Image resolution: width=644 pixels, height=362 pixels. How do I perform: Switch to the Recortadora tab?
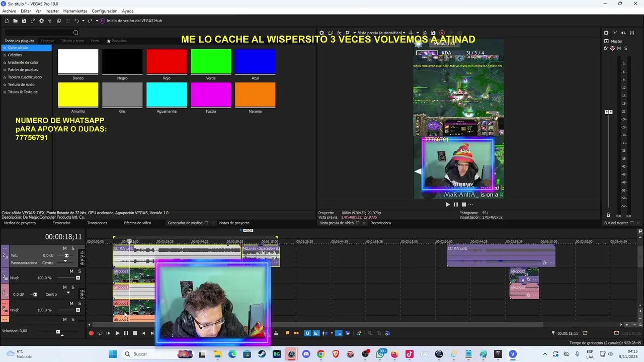pyautogui.click(x=380, y=223)
